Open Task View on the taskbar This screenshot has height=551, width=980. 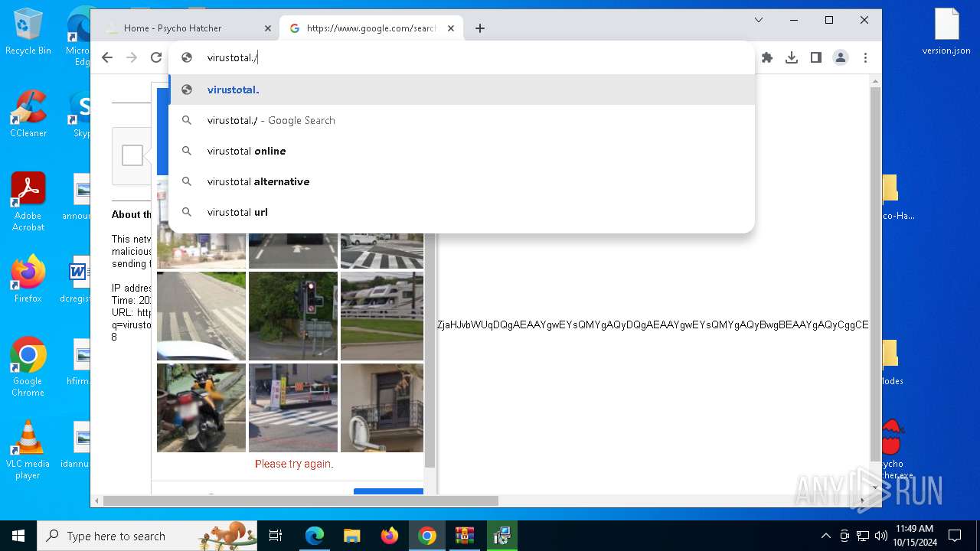pos(276,536)
